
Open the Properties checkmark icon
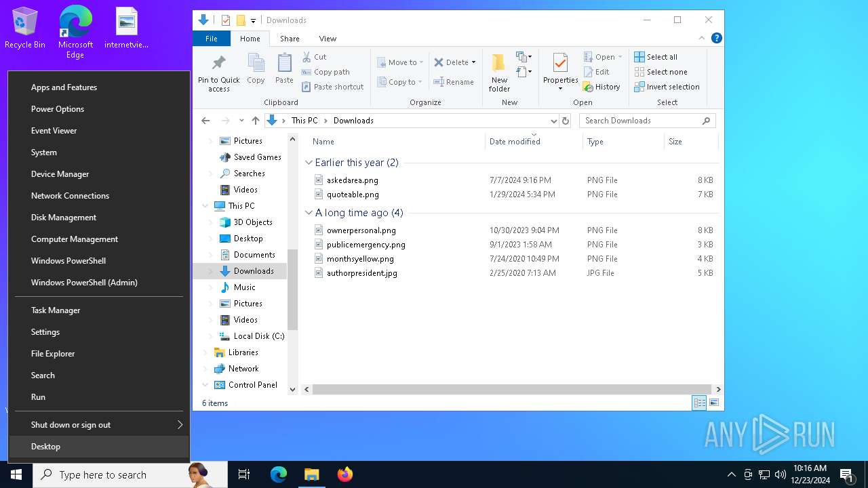click(x=560, y=64)
